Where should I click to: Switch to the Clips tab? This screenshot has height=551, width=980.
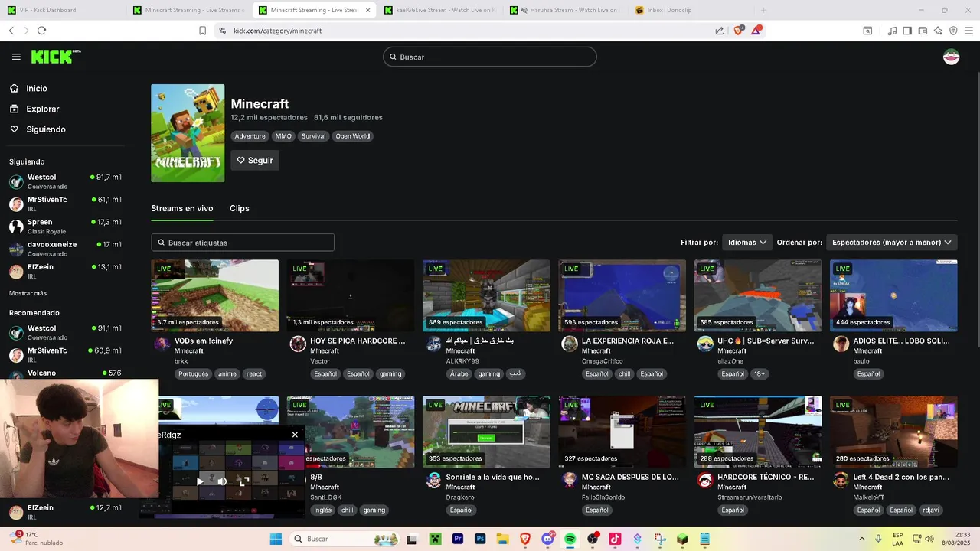point(240,208)
